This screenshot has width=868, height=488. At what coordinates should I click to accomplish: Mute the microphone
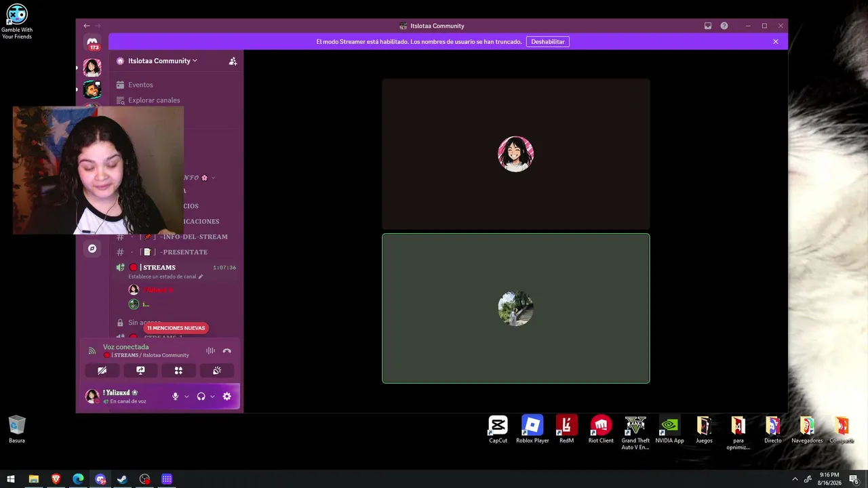pyautogui.click(x=176, y=396)
